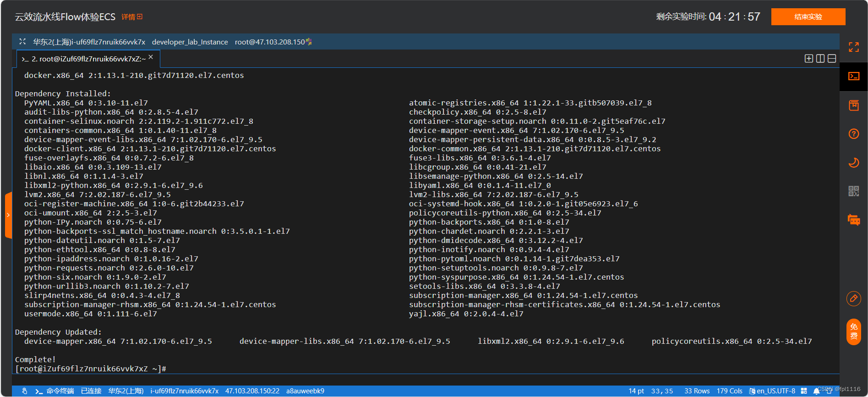Screen dimensions: 868x397
Task: Click atomic-registries.x86_64 package line
Action: tap(530, 103)
